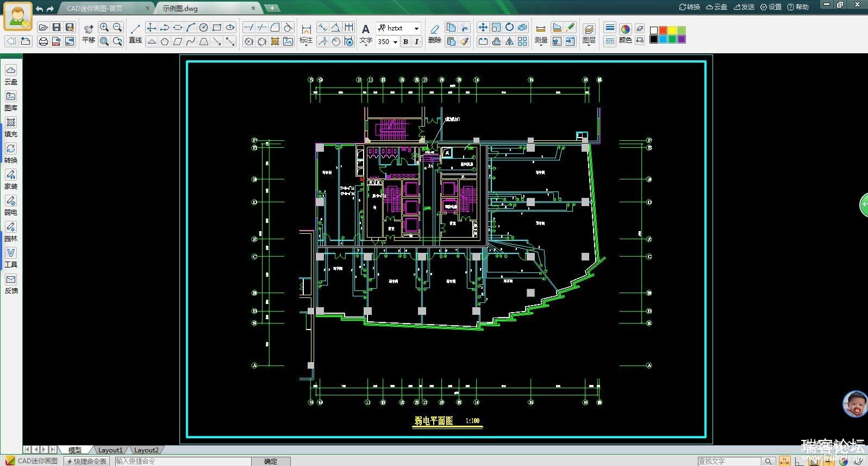The image size is (868, 466).
Task: Select the mirror tool
Action: point(509,41)
